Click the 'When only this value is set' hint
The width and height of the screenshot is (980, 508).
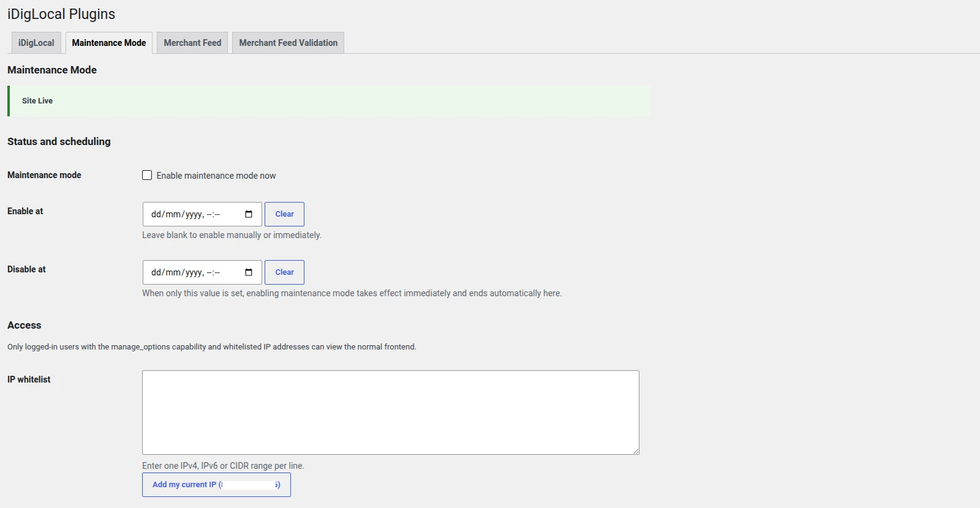(352, 293)
